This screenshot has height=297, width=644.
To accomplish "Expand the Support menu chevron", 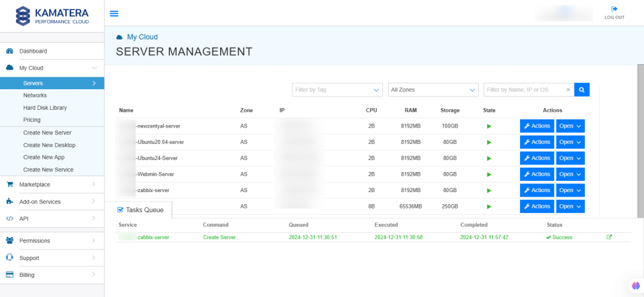I will tap(94, 257).
